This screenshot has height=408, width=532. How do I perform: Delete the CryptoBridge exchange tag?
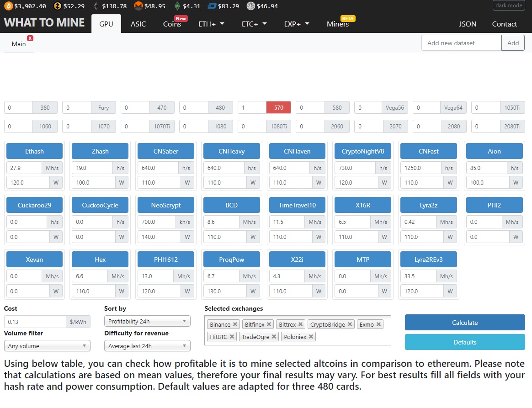[350, 324]
